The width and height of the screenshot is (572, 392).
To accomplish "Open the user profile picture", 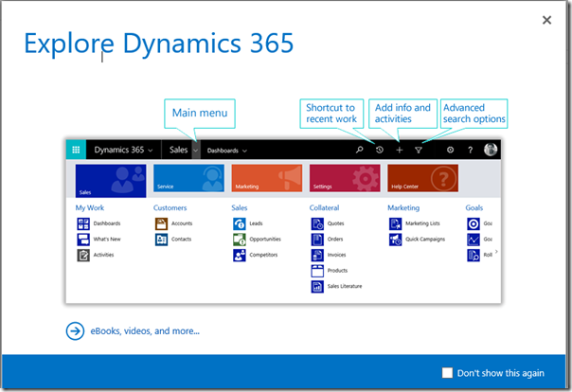I will (491, 150).
